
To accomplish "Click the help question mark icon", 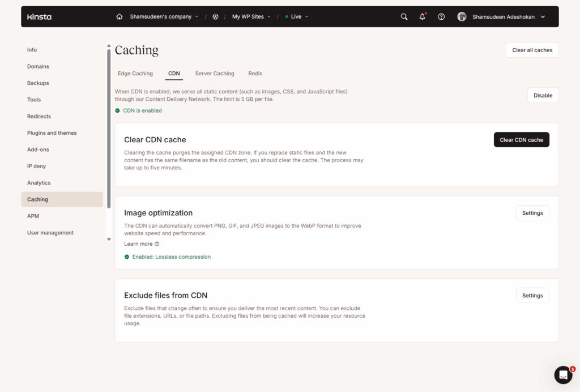I will click(x=441, y=16).
